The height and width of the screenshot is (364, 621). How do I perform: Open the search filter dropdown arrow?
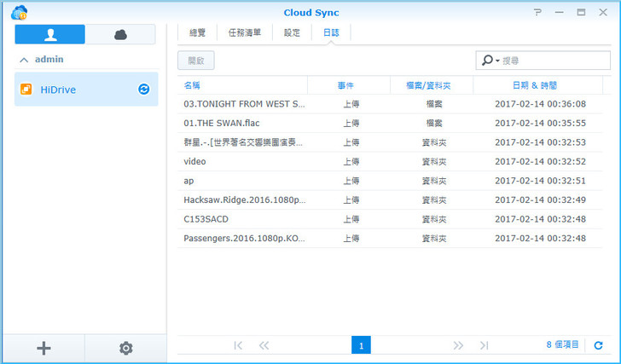pyautogui.click(x=490, y=61)
